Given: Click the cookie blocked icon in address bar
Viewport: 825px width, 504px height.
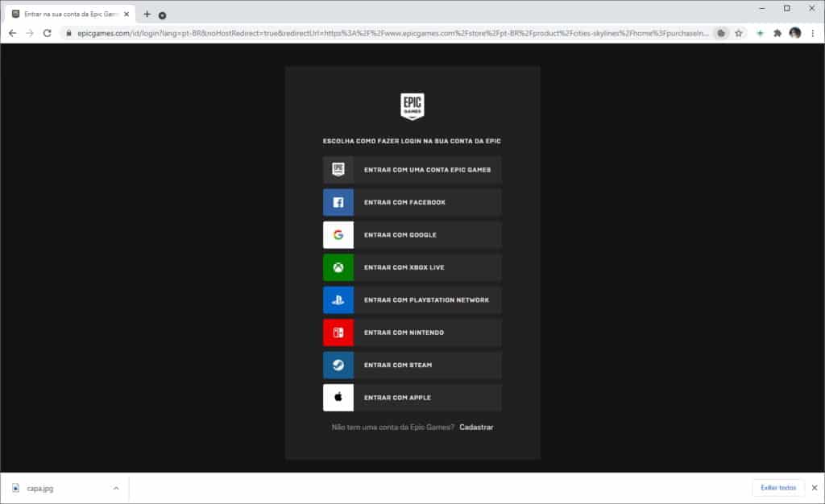Looking at the screenshot, I should (x=721, y=33).
